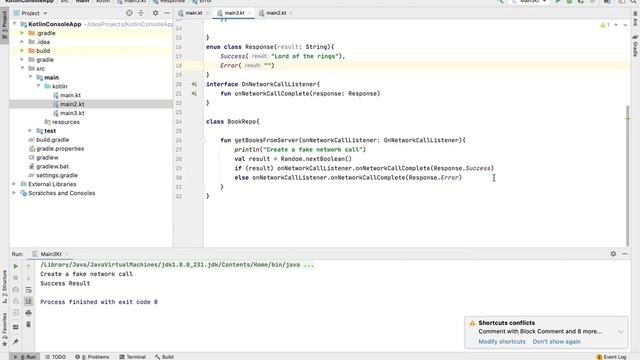The width and height of the screenshot is (640, 360).
Task: Open the Event Log
Action: pyautogui.click(x=611, y=357)
